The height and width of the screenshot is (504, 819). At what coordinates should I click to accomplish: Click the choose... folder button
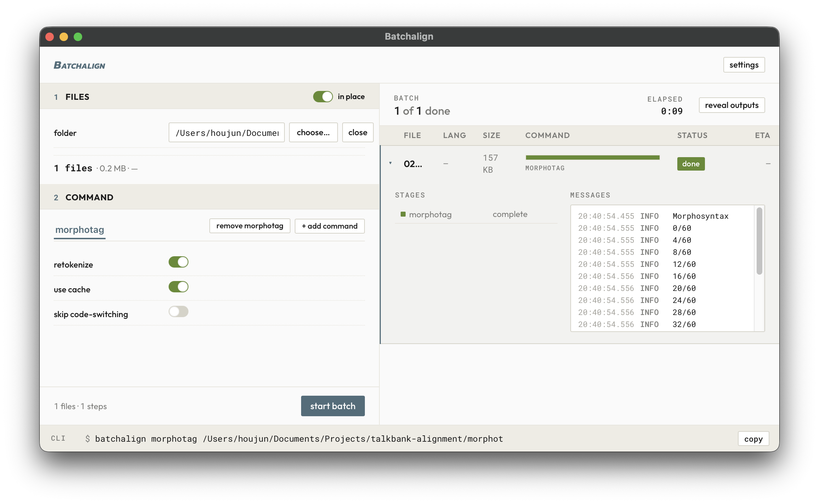click(x=313, y=132)
